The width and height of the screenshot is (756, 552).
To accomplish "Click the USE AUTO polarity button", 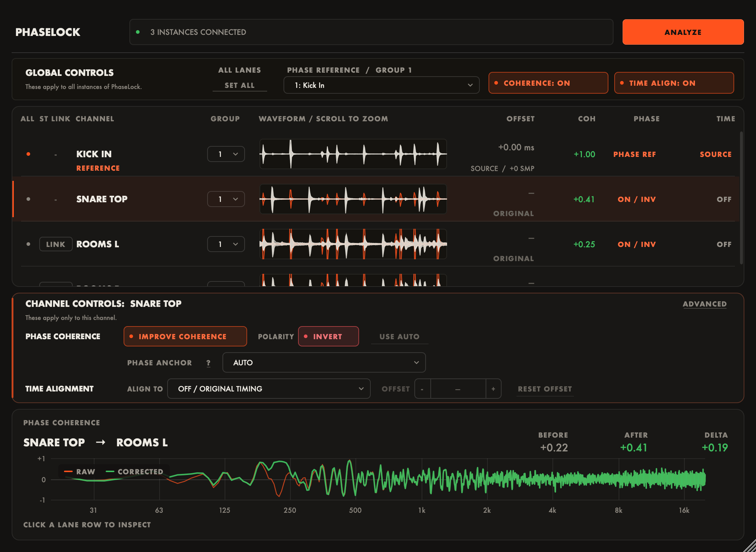I will pos(399,337).
